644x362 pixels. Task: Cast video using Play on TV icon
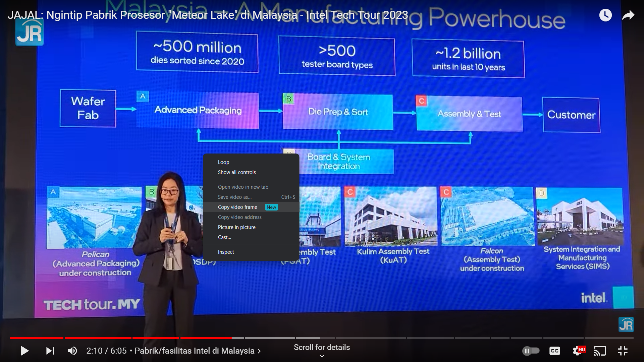click(x=600, y=351)
